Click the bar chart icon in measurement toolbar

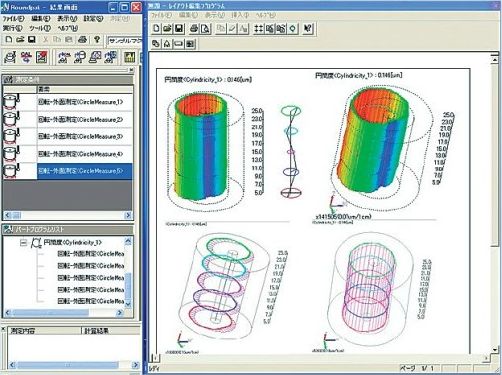pyautogui.click(x=129, y=57)
